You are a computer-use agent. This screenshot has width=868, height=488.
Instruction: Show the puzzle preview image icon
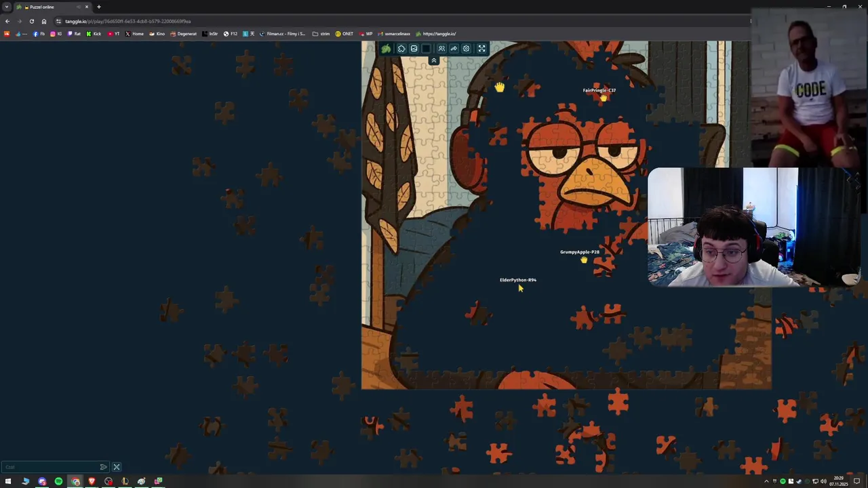coord(414,49)
